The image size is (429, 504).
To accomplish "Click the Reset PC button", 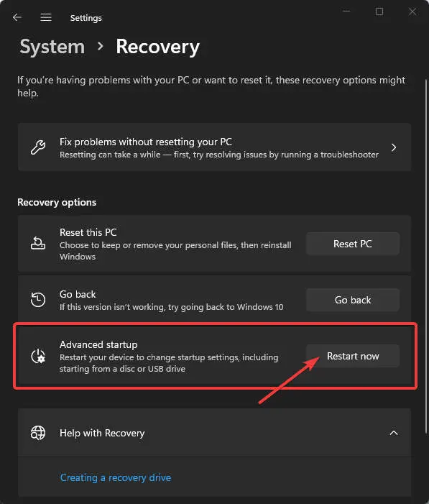I will coord(353,244).
